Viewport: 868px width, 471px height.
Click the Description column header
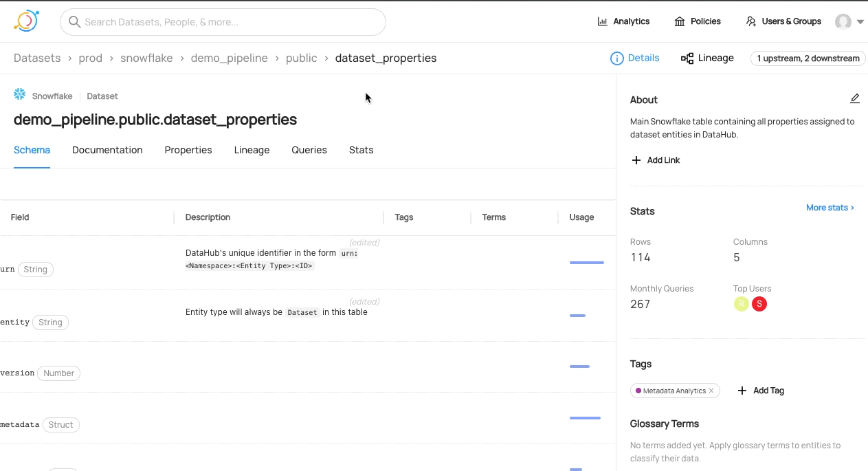pos(208,217)
